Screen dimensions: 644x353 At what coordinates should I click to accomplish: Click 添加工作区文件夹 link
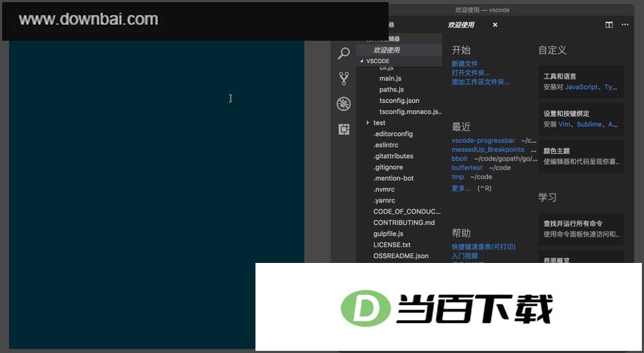coord(481,81)
